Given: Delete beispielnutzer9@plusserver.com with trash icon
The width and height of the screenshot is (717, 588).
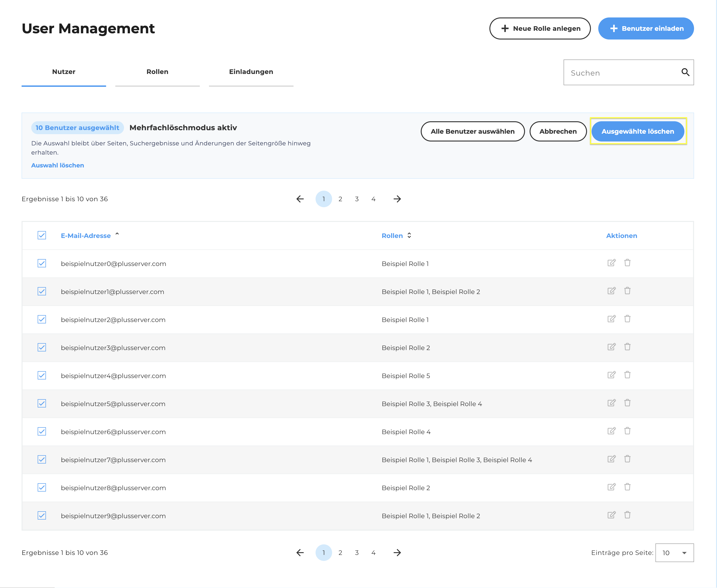Looking at the screenshot, I should tap(627, 515).
